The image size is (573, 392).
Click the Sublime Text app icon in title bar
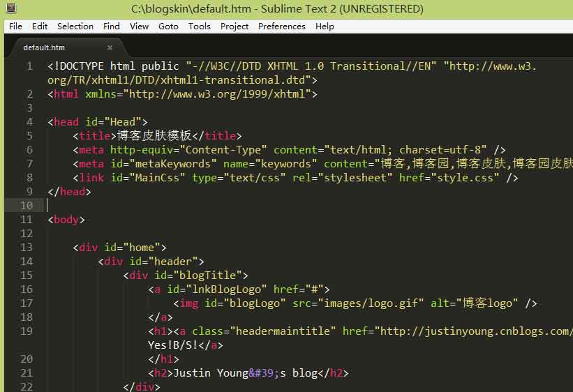(11, 8)
